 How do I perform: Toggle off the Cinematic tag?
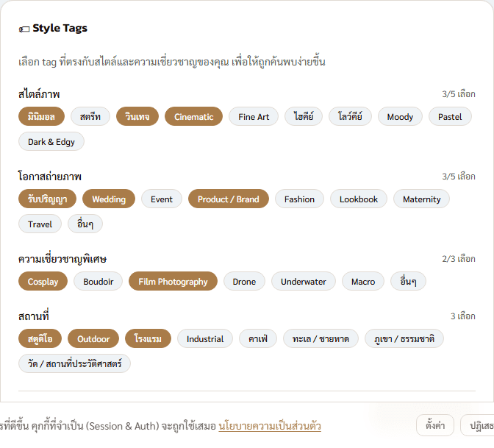coord(194,117)
